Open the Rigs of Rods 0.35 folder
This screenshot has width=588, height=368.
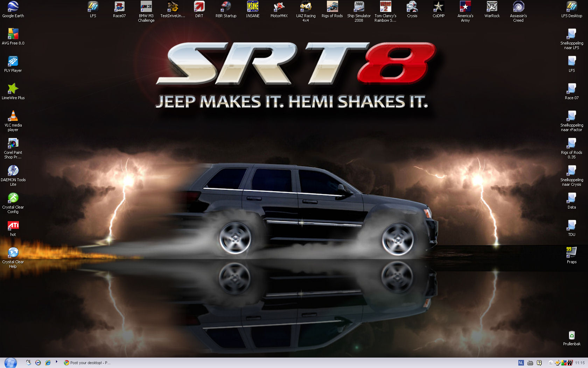click(572, 149)
